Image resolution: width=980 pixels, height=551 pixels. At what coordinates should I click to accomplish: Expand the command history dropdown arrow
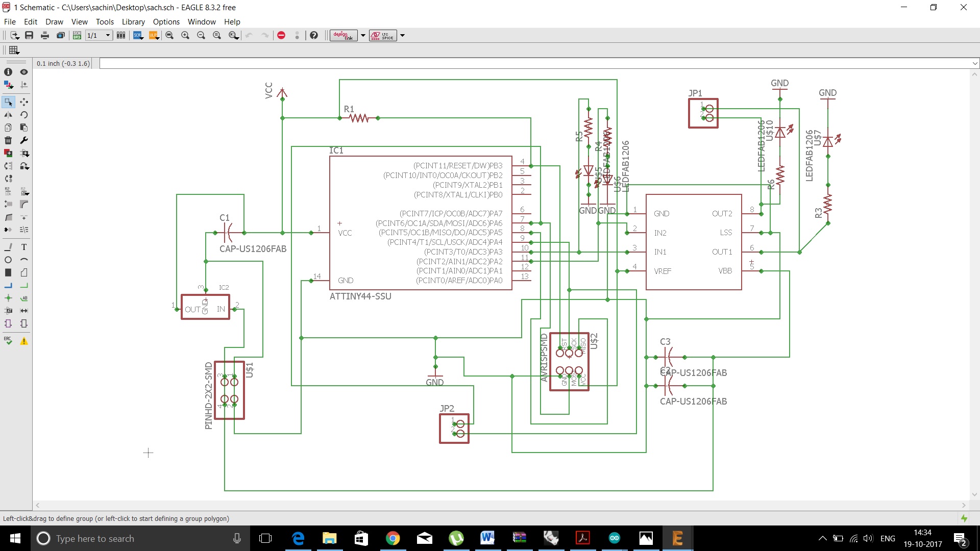(x=975, y=63)
